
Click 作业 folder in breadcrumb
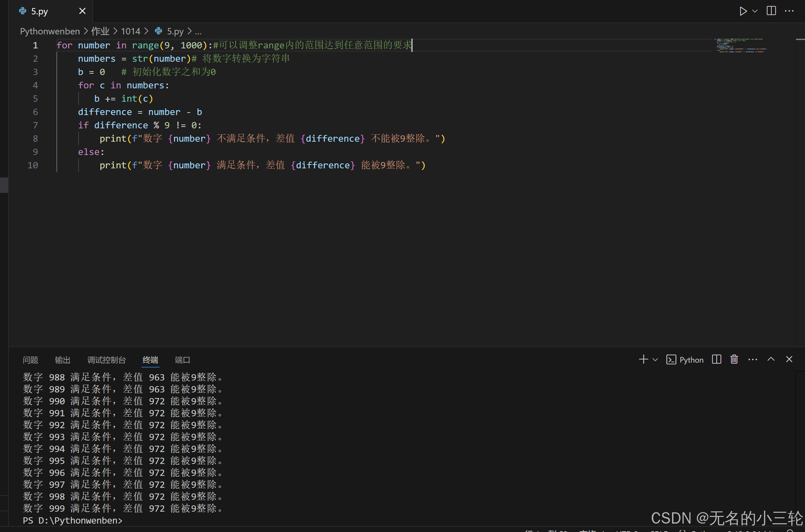coord(100,31)
